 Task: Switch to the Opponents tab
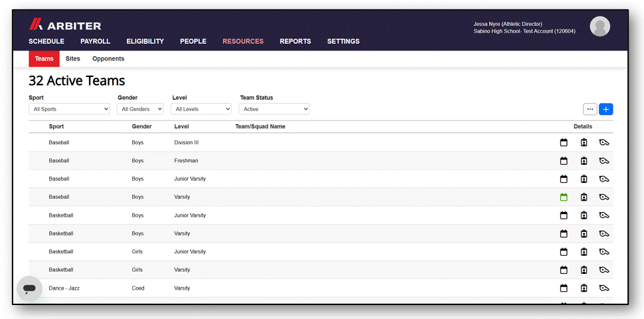[108, 58]
